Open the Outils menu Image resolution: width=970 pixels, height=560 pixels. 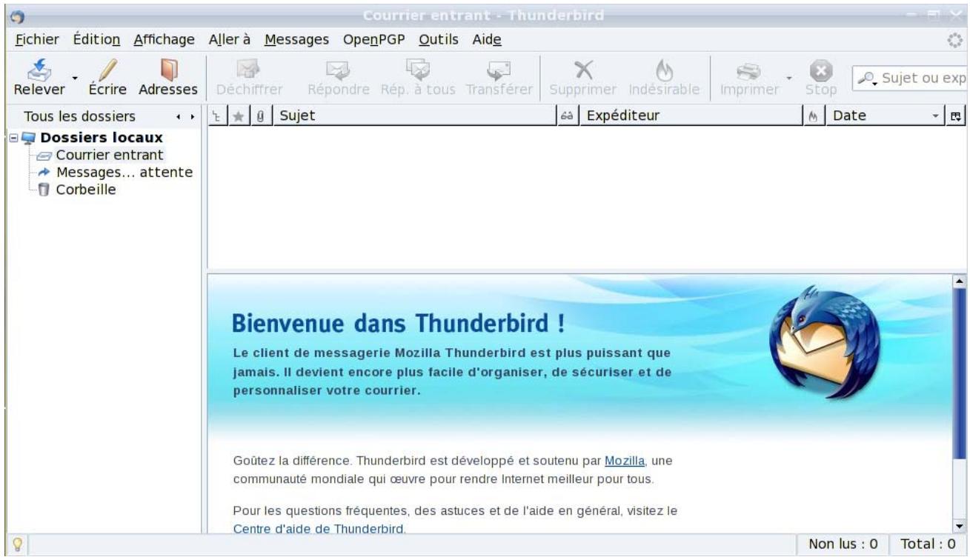click(439, 39)
